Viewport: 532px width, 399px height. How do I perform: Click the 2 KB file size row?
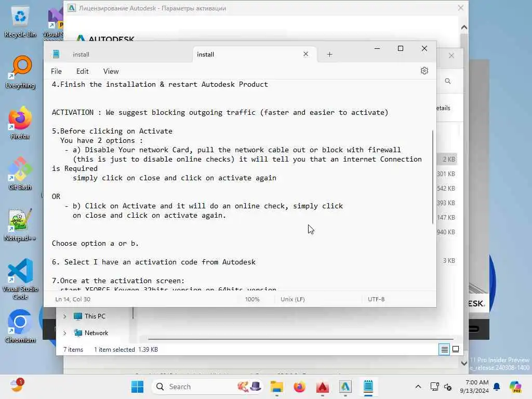click(x=448, y=159)
